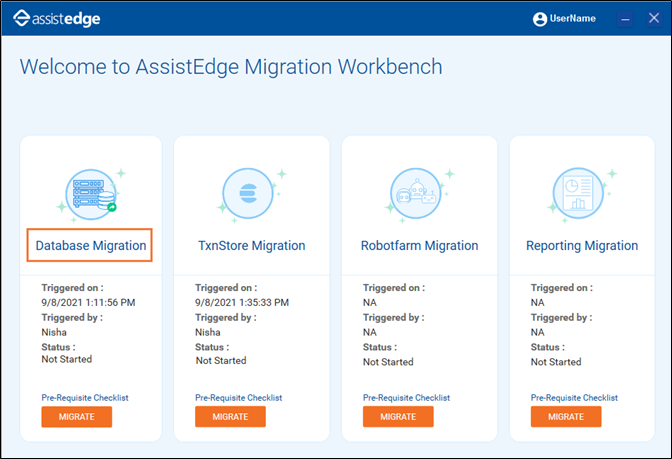Select the TxnStore Migration title

click(252, 246)
